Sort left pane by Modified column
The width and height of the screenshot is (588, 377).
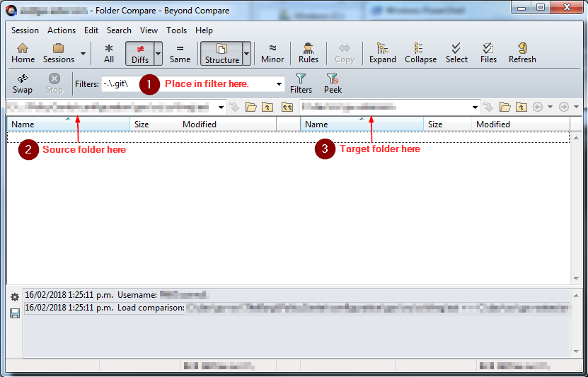[227, 124]
